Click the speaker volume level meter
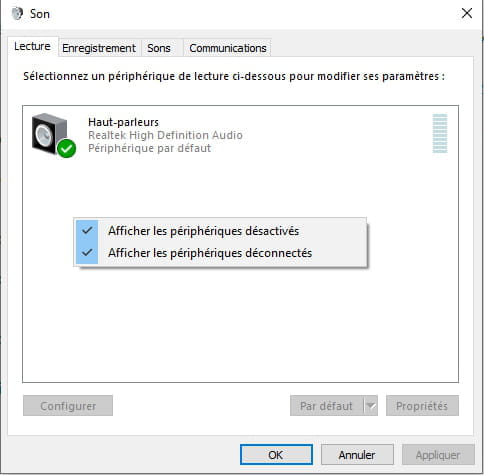Image resolution: width=484 pixels, height=475 pixels. click(x=440, y=133)
